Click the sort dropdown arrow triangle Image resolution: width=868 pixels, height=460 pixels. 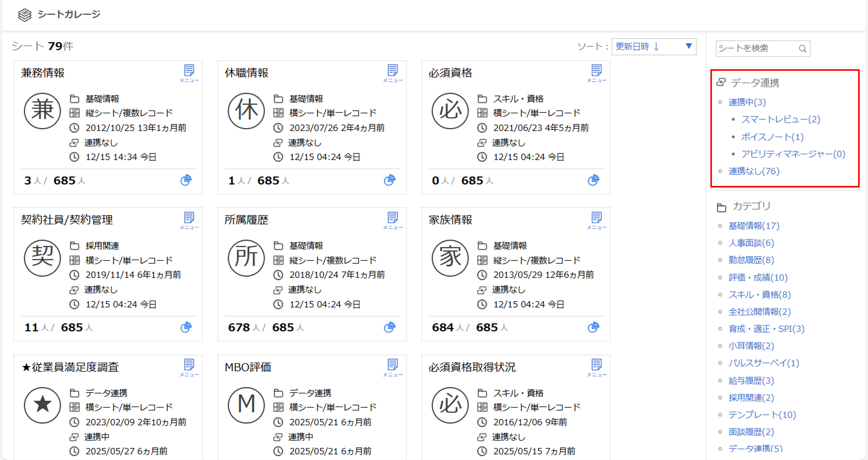(x=689, y=46)
